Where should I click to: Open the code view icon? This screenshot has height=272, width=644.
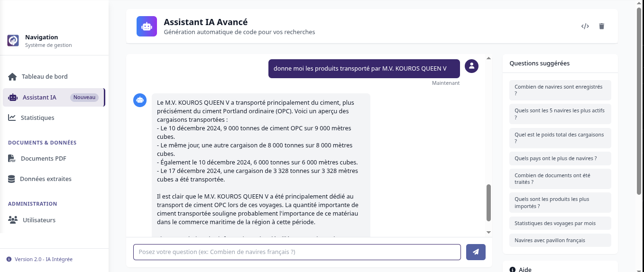tap(585, 27)
